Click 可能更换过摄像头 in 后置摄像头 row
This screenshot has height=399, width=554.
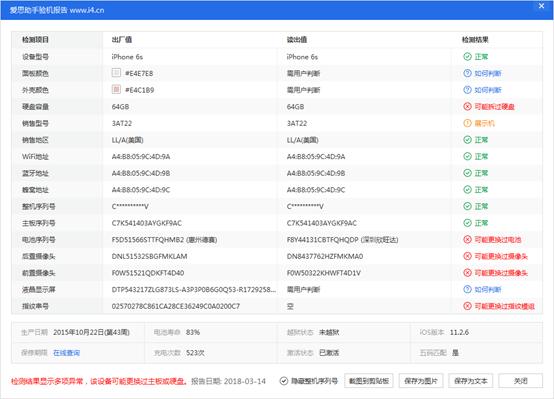click(501, 256)
